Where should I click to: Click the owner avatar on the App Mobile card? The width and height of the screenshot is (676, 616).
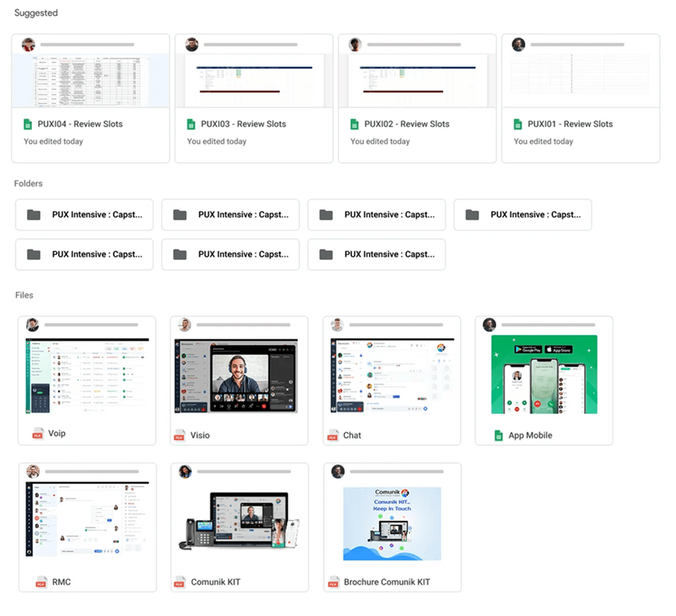(x=489, y=325)
